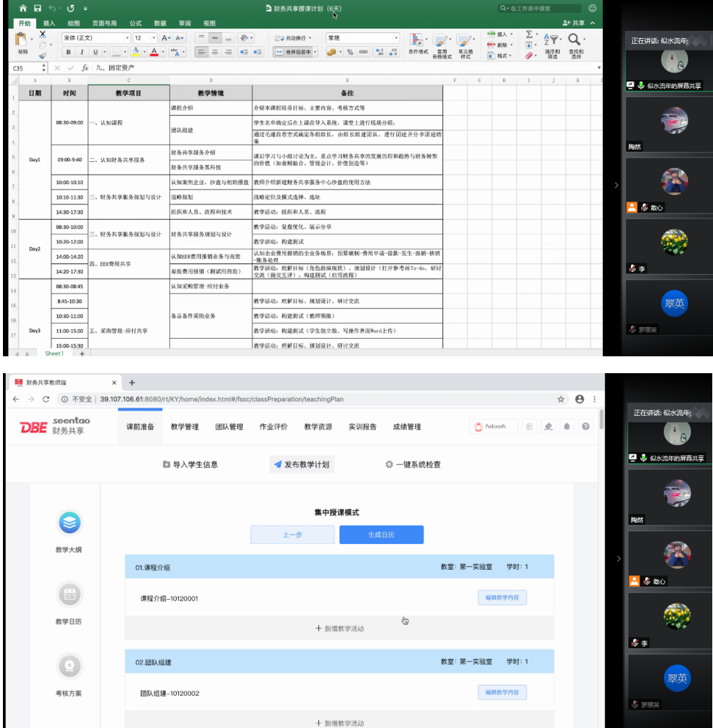Click the Paste clipboard icon
The image size is (713, 728).
(x=23, y=41)
